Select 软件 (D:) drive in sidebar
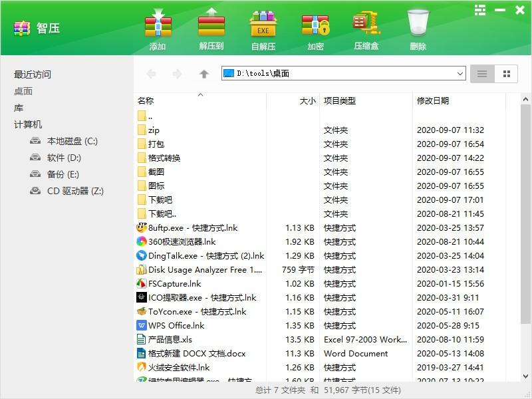Viewport: 532px width, 399px height. coord(64,158)
